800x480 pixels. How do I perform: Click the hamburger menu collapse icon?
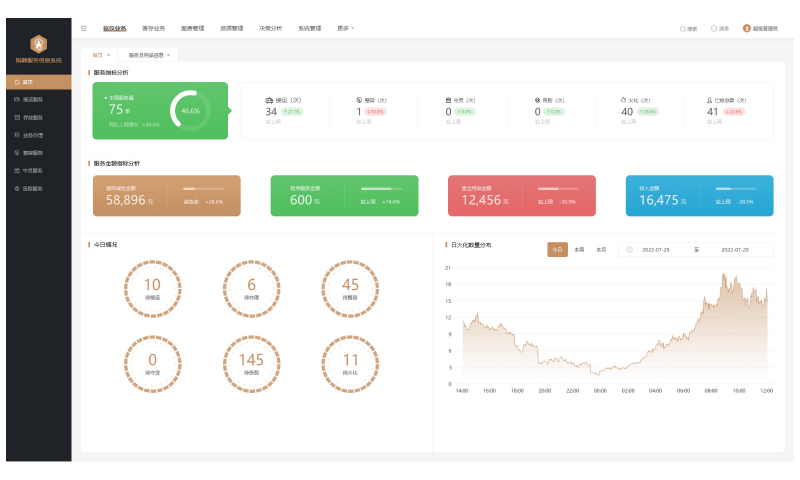click(84, 29)
